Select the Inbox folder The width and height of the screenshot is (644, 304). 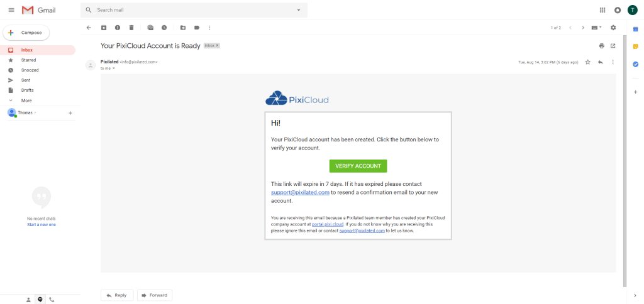coord(38,50)
